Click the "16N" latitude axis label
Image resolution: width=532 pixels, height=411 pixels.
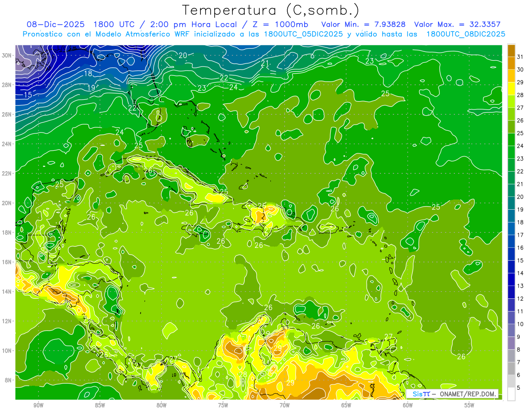(x=7, y=262)
